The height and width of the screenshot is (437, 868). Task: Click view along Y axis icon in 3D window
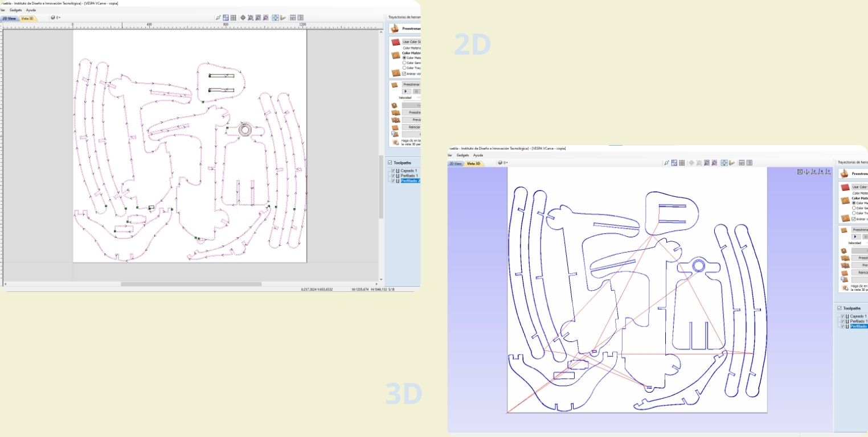tap(828, 171)
